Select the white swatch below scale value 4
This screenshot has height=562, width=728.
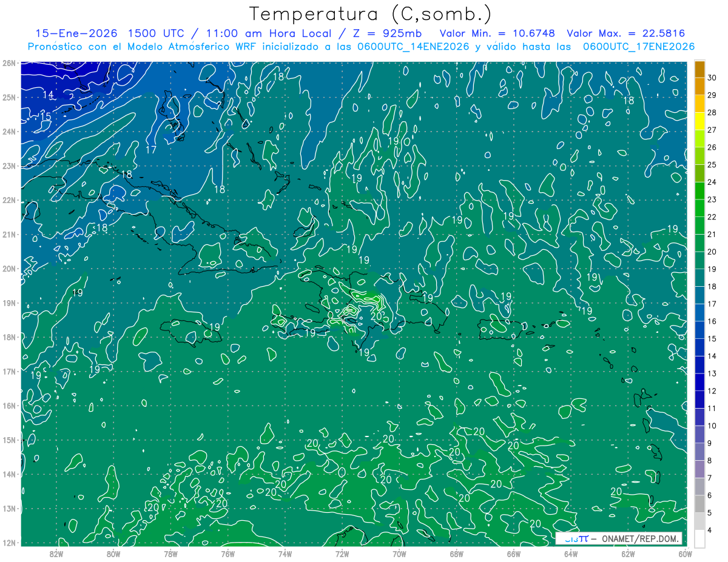point(699,539)
